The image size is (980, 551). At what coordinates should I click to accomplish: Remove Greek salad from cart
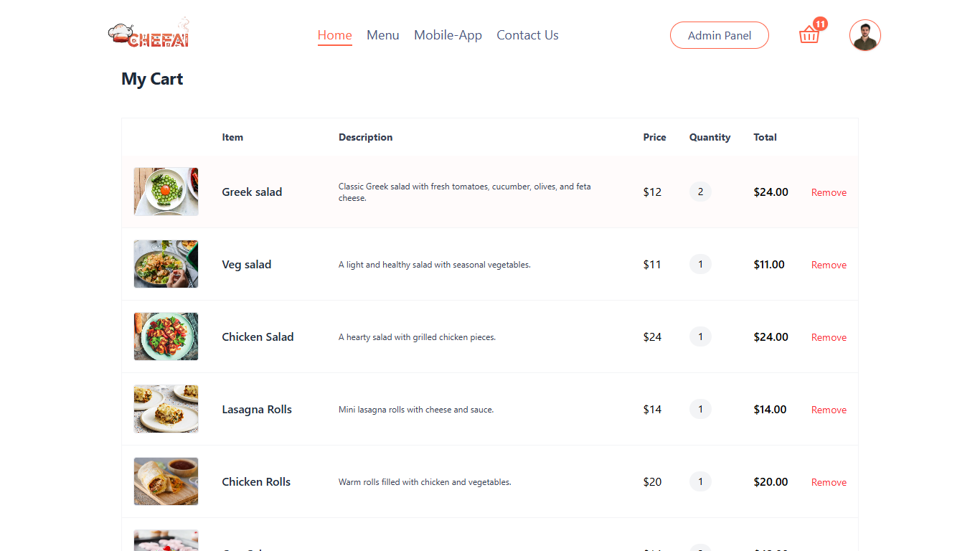point(829,192)
